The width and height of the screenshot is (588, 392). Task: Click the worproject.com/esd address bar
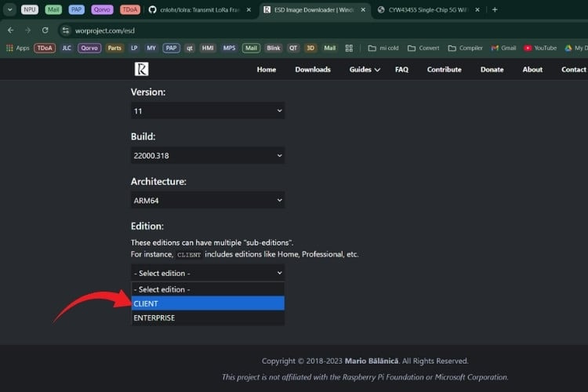pyautogui.click(x=105, y=31)
